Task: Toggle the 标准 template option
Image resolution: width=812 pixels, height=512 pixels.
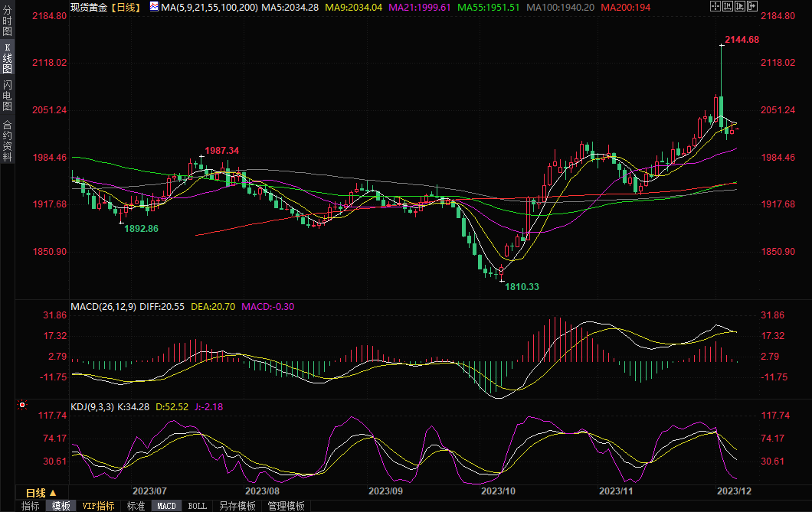Action: [x=136, y=506]
